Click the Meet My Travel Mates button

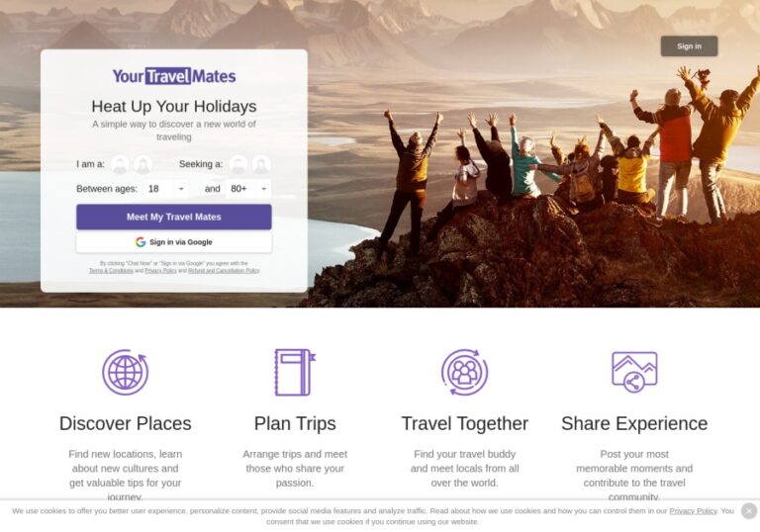[174, 218]
